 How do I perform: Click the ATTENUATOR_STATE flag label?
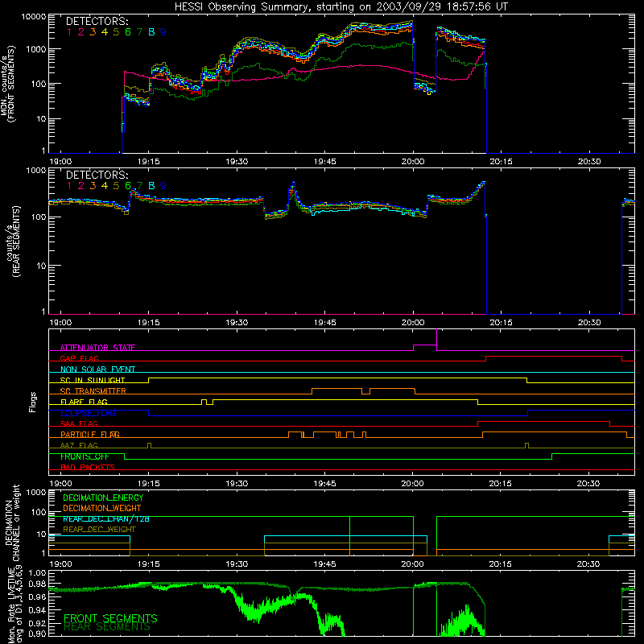tap(97, 348)
